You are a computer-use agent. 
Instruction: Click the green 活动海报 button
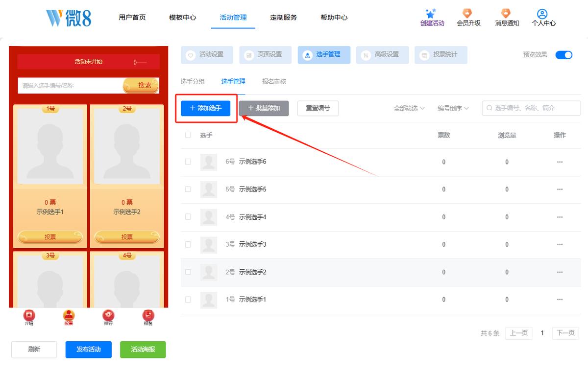coord(143,350)
